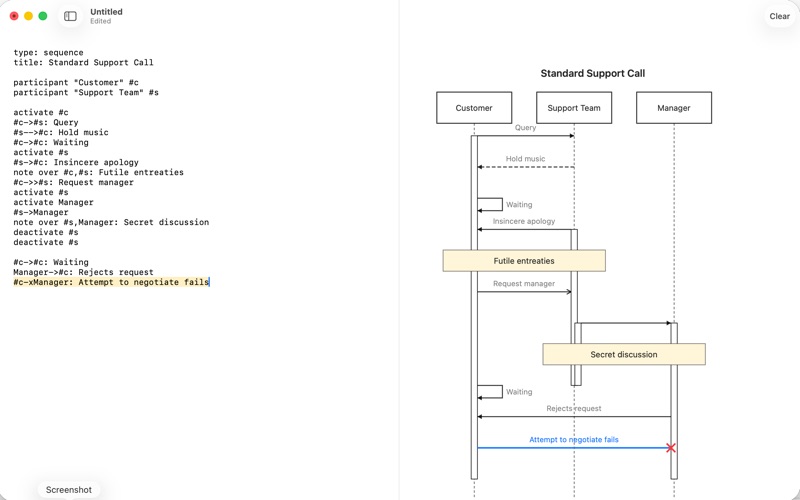Click the code line '#s->Manager'
This screenshot has height=500, width=800.
coord(41,212)
